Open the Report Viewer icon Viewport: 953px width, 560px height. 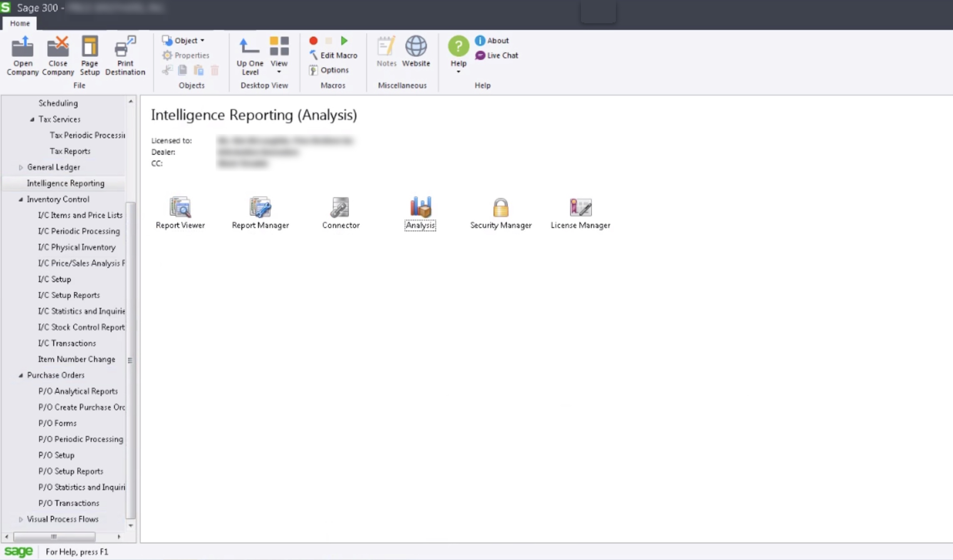[180, 208]
